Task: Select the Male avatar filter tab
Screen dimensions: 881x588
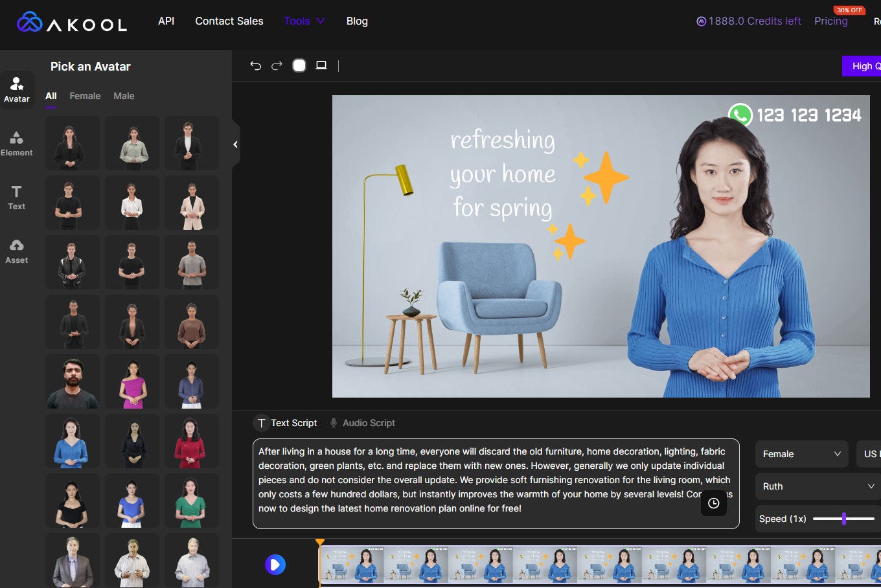Action: pyautogui.click(x=124, y=96)
